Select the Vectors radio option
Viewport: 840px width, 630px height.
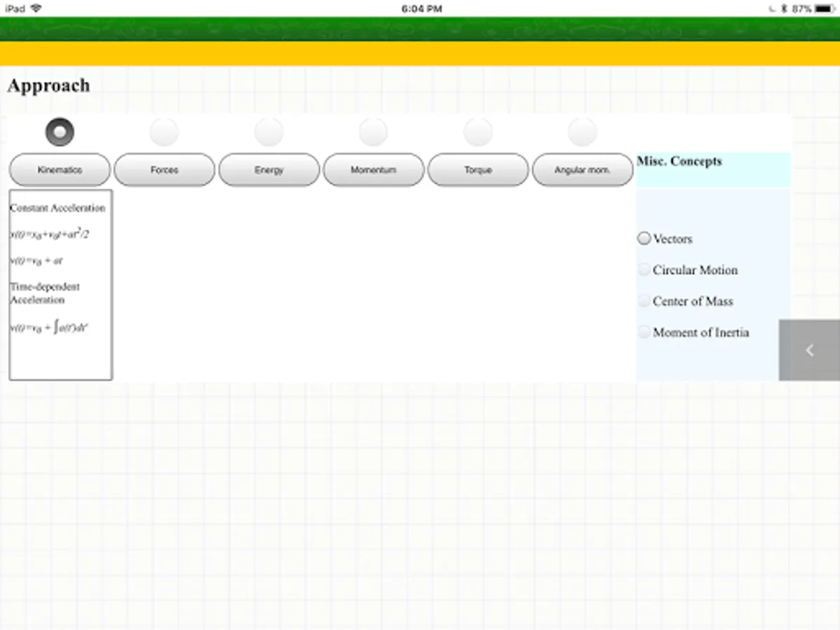click(x=644, y=239)
